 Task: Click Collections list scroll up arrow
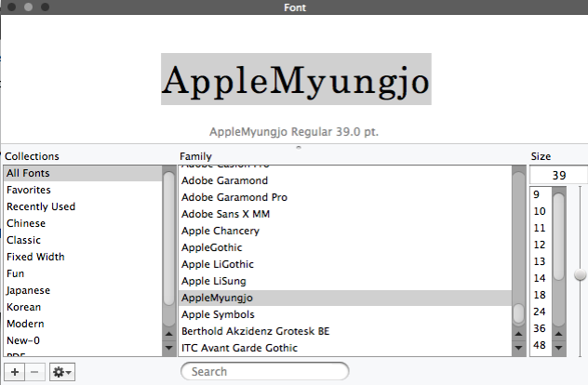(168, 334)
